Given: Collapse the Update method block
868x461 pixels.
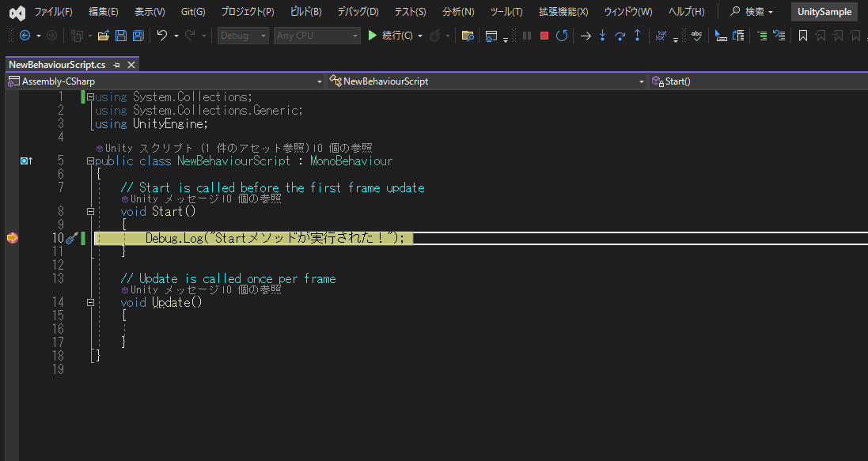Looking at the screenshot, I should point(90,303).
